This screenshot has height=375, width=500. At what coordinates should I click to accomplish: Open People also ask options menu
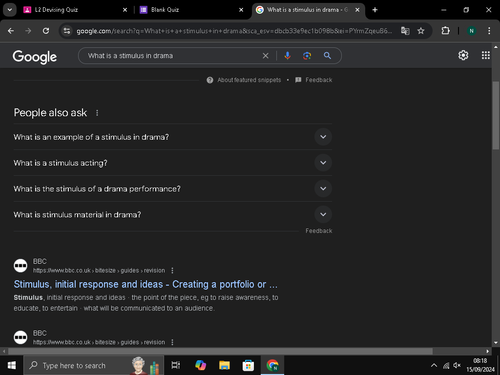97,113
